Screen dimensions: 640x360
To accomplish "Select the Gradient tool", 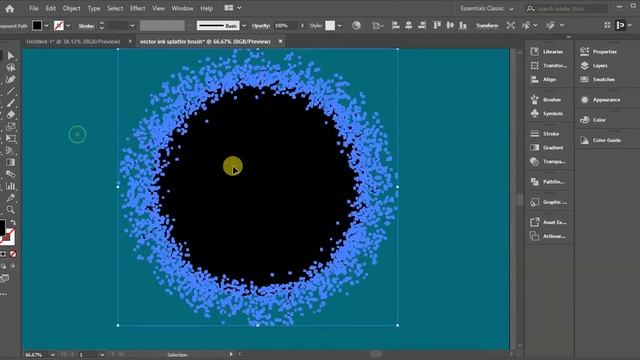I will [x=11, y=162].
